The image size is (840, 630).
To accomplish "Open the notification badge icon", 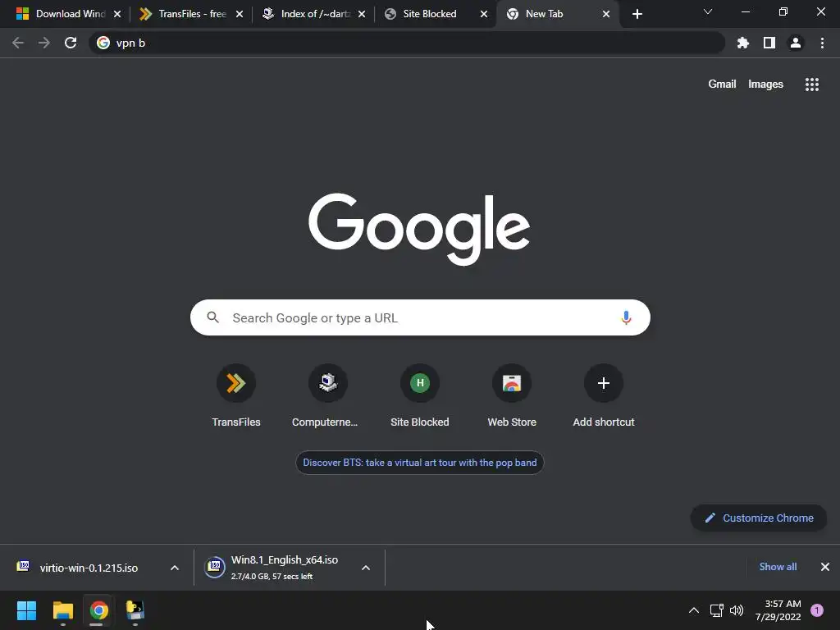I will click(816, 610).
